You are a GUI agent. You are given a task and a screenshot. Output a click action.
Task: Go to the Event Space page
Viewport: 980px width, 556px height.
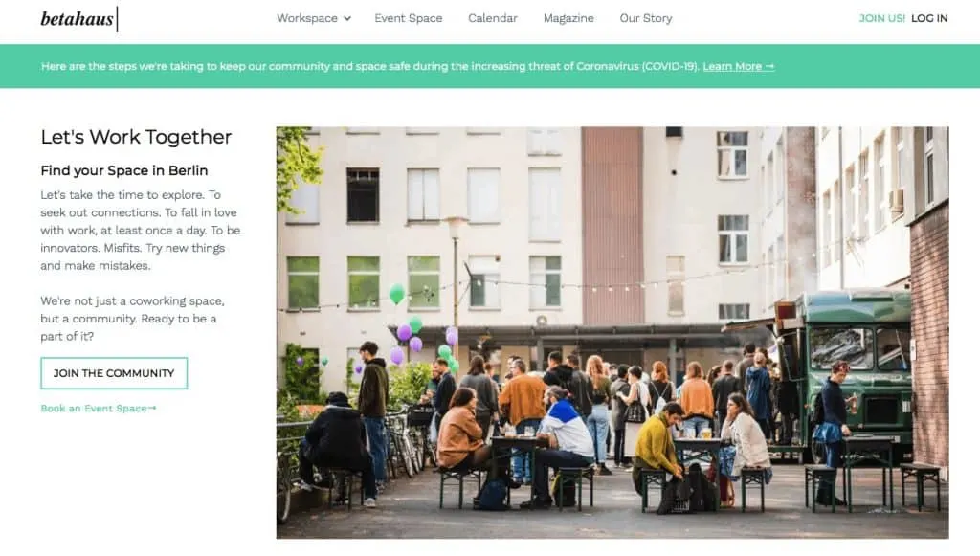tap(408, 19)
